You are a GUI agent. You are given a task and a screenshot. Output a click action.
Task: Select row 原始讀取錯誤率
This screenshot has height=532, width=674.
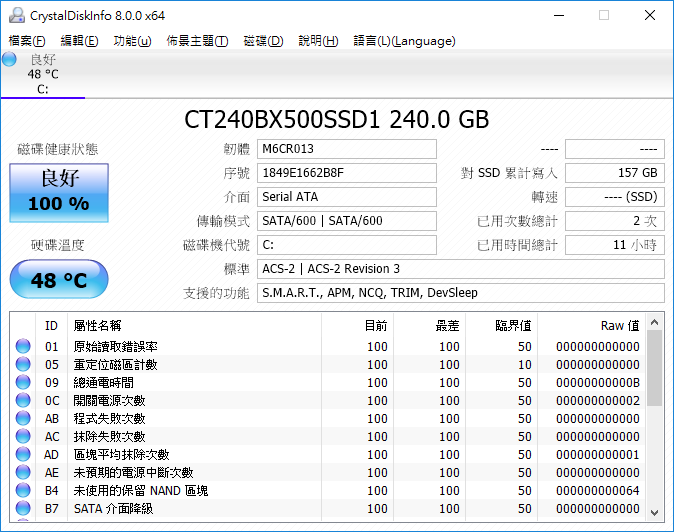pyautogui.click(x=328, y=346)
